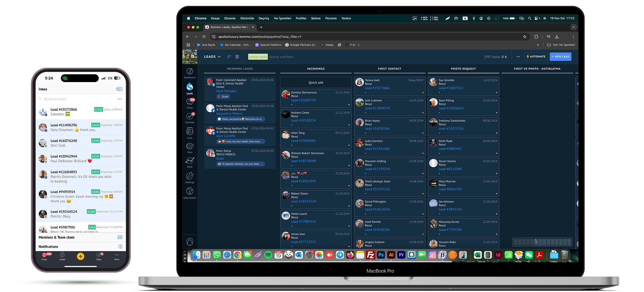The image size is (644, 292).
Task: Open Chats in Kommo left sidebar
Action: pyautogui.click(x=190, y=103)
